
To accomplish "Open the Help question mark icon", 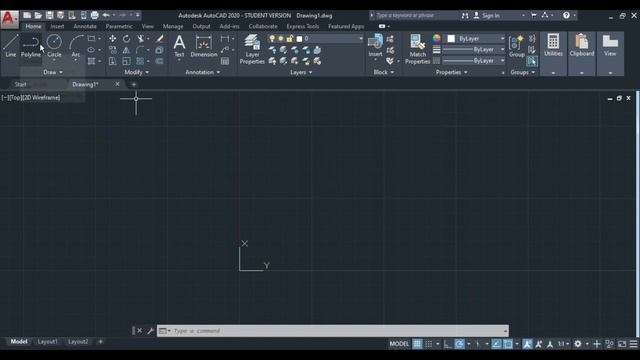I will pos(566,16).
